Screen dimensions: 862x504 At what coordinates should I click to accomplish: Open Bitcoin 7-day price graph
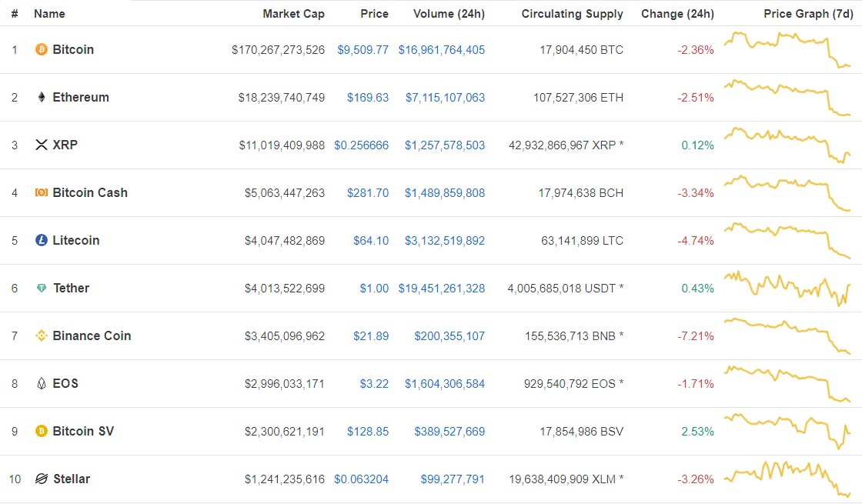[x=787, y=50]
